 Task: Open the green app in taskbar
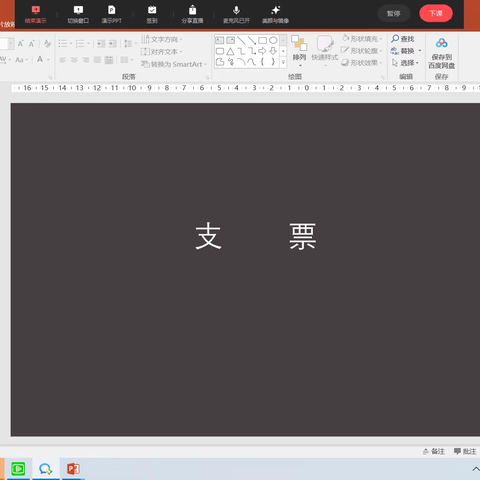pyautogui.click(x=18, y=469)
